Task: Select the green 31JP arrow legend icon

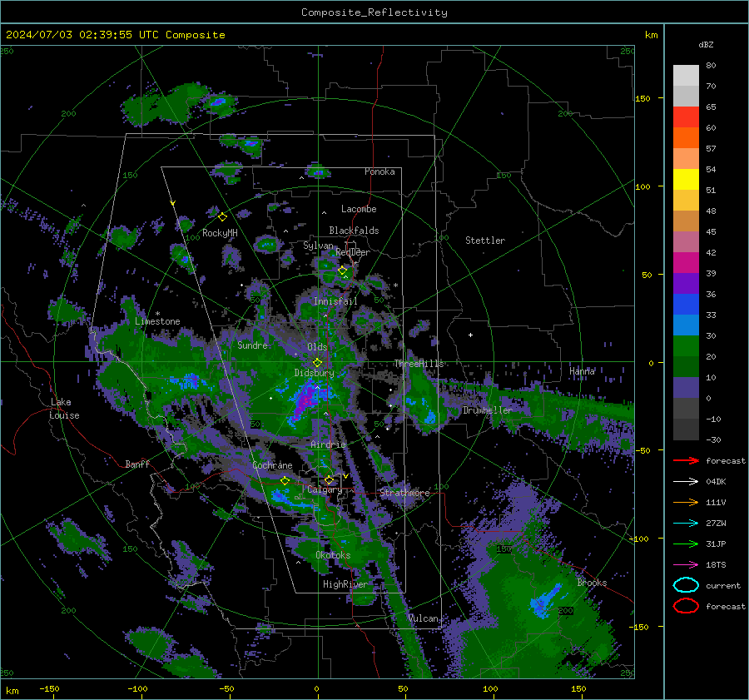Action: pyautogui.click(x=686, y=544)
